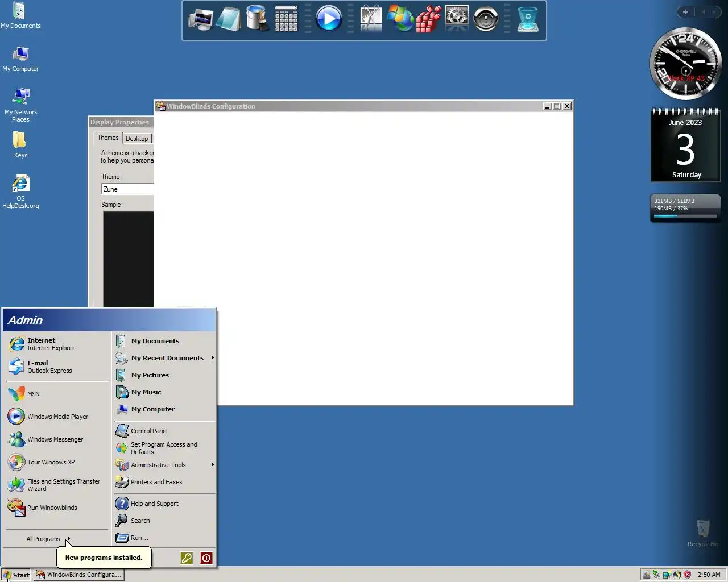The width and height of the screenshot is (728, 582).
Task: Click the chrome power button icon in the dock
Action: [486, 19]
